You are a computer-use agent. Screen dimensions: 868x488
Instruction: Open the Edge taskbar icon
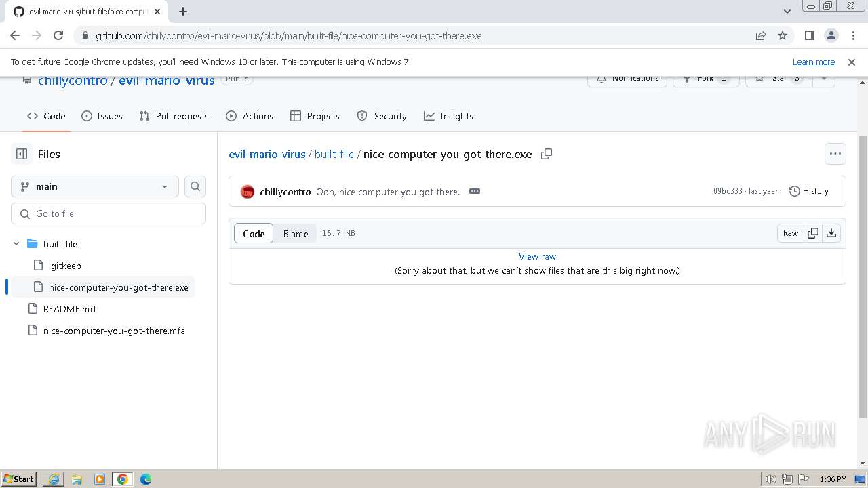(146, 479)
